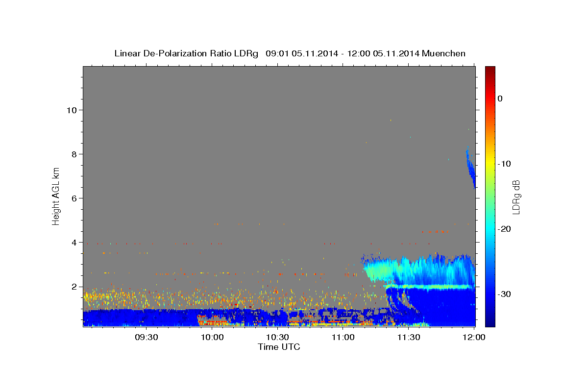Image resolution: width=588 pixels, height=392 pixels.
Task: Click the 'LDRg dB' colorbar label
Action: tap(515, 196)
